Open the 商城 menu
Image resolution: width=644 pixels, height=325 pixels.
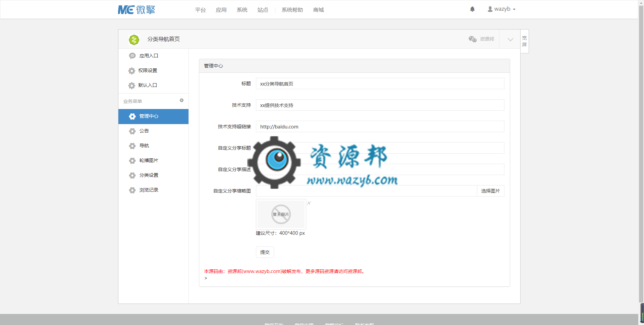point(318,10)
